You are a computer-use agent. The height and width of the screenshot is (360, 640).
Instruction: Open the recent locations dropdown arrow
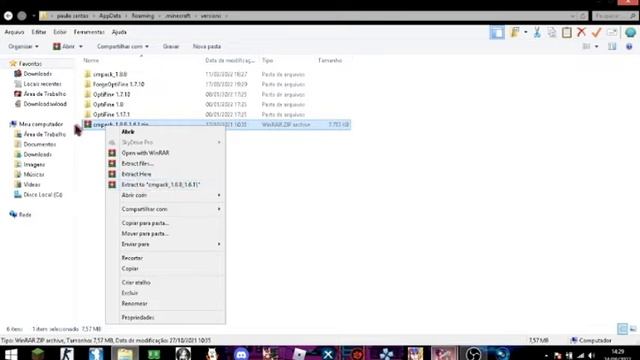tap(33, 16)
